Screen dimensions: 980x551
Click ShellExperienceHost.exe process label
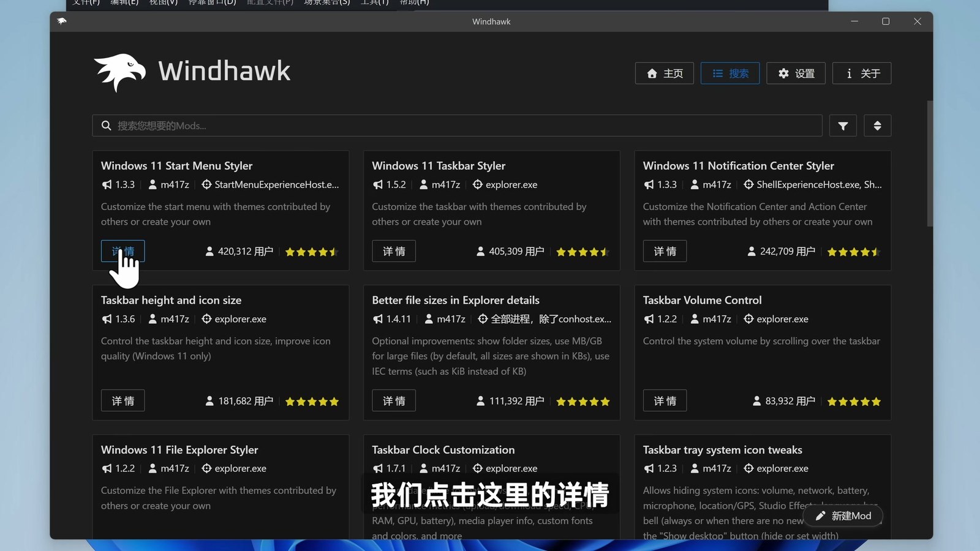(x=819, y=184)
